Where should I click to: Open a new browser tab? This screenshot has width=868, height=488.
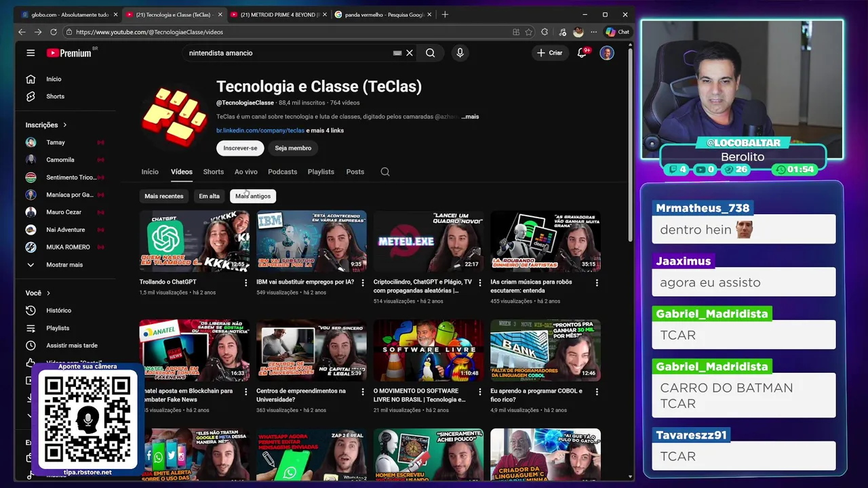pyautogui.click(x=445, y=14)
